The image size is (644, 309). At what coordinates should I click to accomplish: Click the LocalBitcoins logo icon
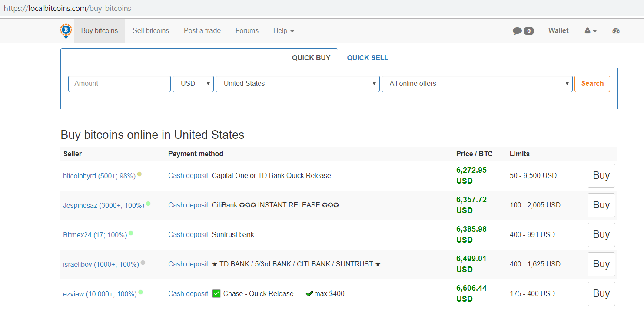click(x=66, y=31)
